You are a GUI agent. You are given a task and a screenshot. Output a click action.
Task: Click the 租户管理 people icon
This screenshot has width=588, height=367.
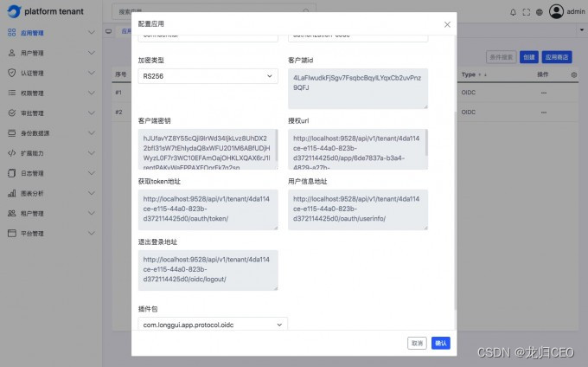11,213
